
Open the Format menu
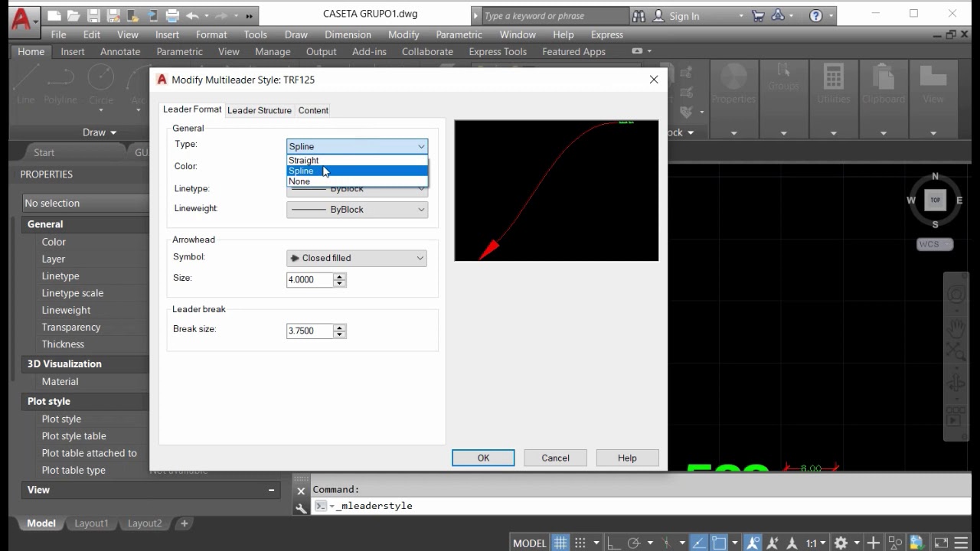[x=211, y=34]
